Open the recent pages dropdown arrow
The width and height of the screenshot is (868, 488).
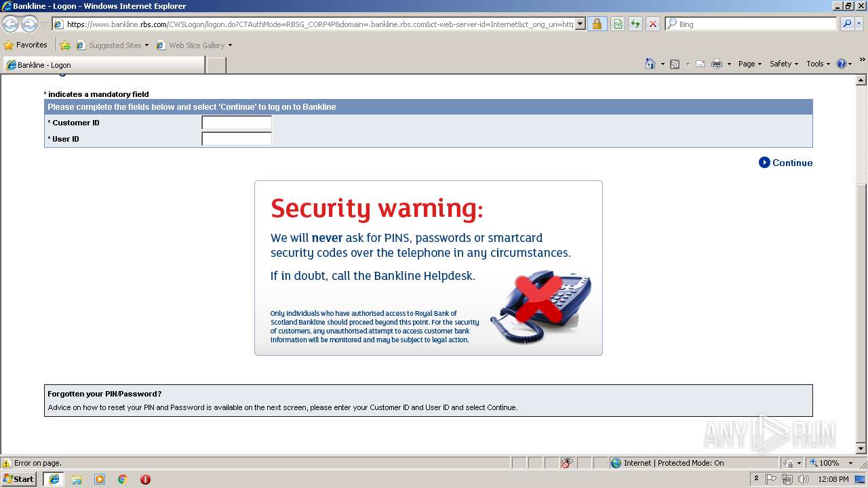[x=44, y=24]
